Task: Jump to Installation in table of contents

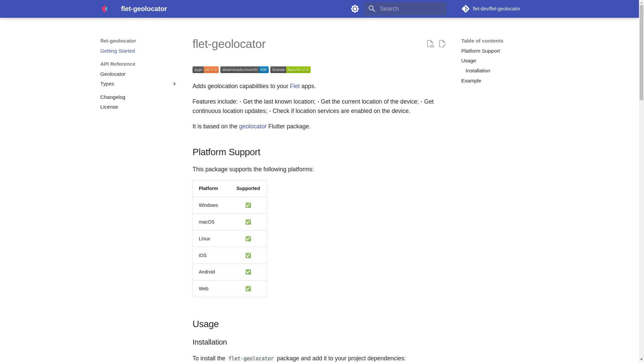Action: pos(478,71)
